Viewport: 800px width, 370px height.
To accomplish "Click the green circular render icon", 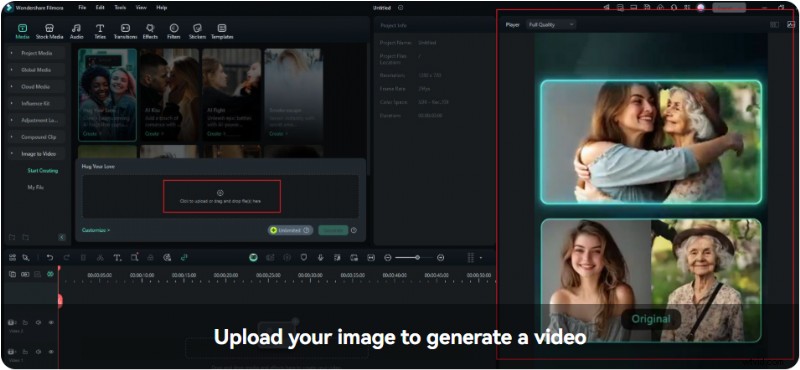I will pos(253,258).
